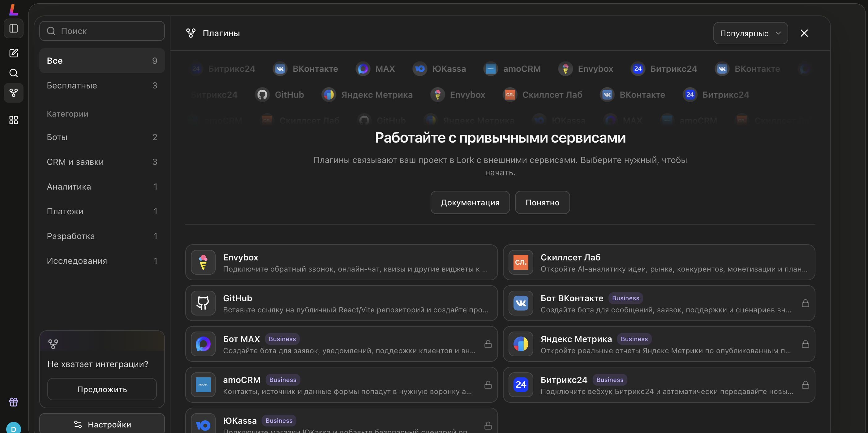Viewport: 868px width, 433px height.
Task: Click lock icon on Бот ВКонтакте card
Action: [805, 303]
